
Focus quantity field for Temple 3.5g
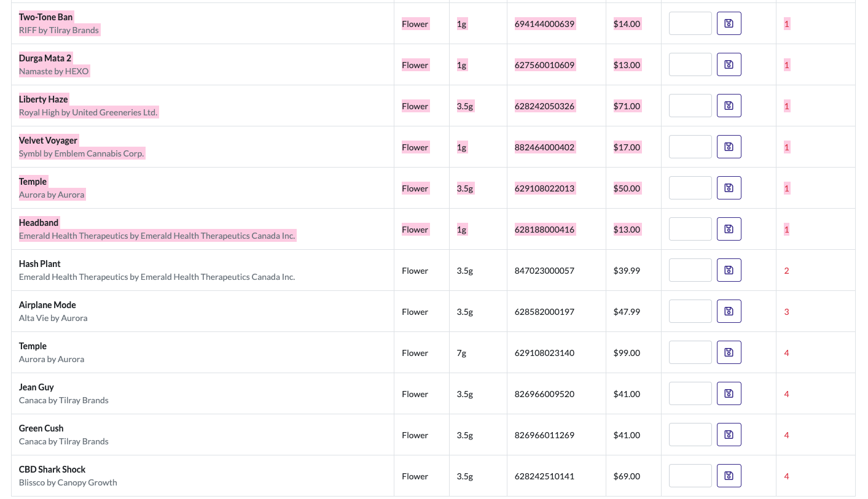pyautogui.click(x=690, y=188)
